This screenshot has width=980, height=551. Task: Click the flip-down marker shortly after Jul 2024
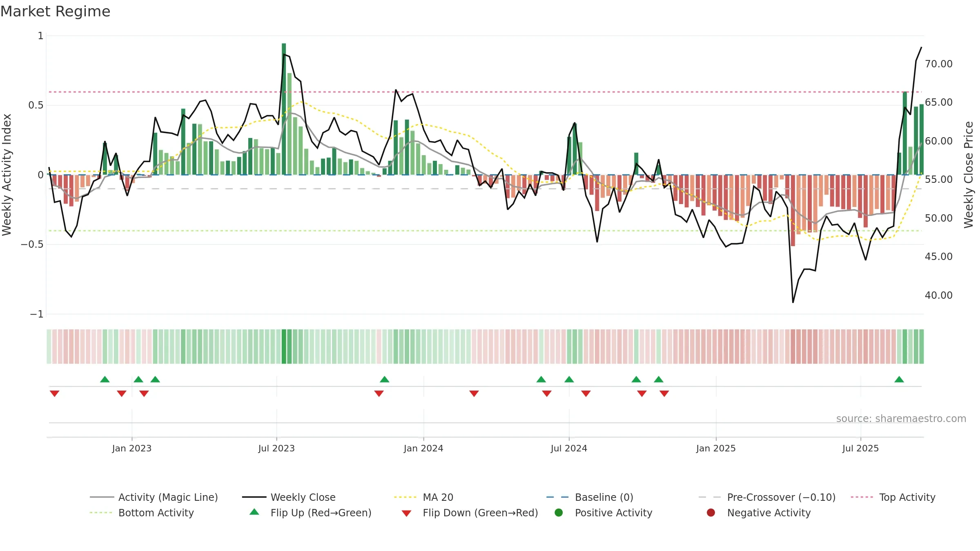pyautogui.click(x=586, y=393)
